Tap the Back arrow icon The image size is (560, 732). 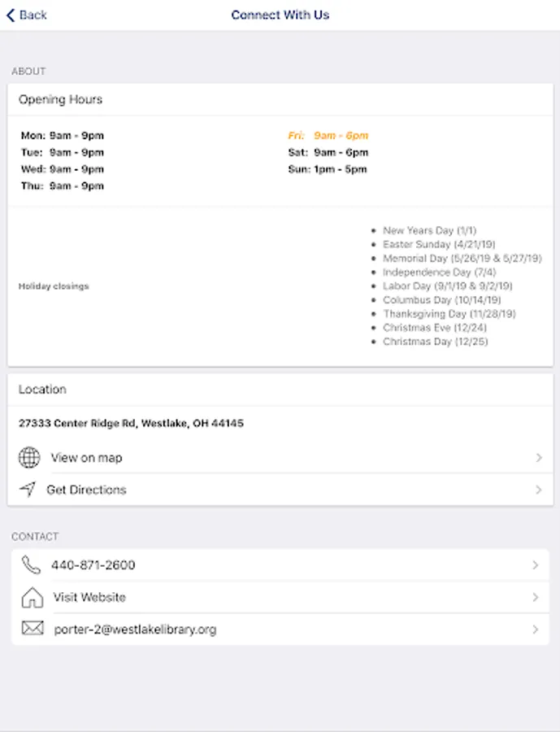[x=11, y=15]
